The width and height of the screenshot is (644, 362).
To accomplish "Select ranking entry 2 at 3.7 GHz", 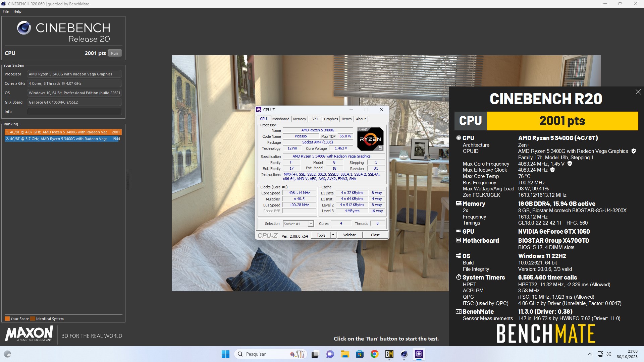I will click(x=63, y=139).
